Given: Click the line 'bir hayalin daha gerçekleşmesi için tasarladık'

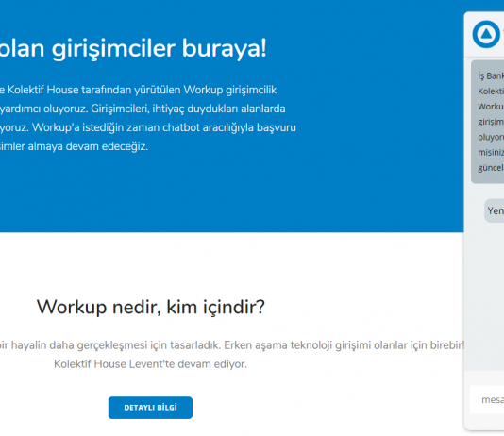Looking at the screenshot, I should click(109, 345).
